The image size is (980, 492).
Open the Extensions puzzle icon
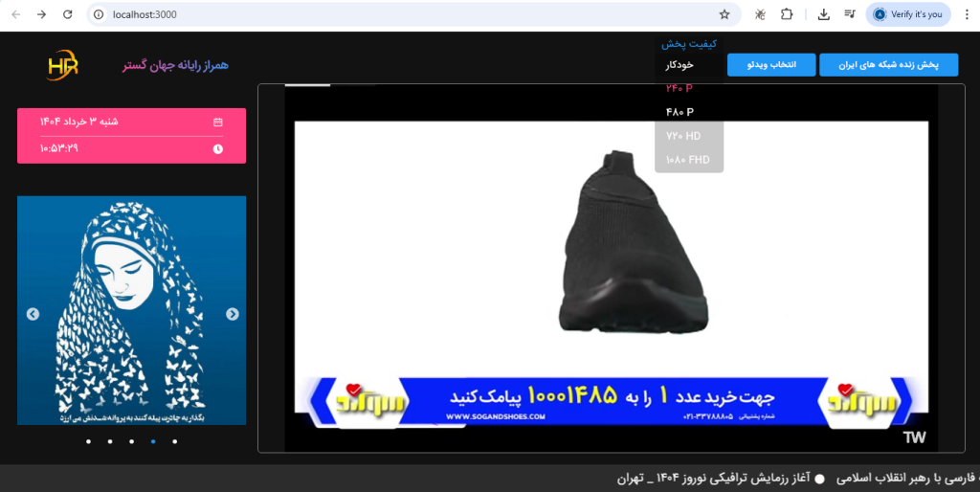pos(787,14)
